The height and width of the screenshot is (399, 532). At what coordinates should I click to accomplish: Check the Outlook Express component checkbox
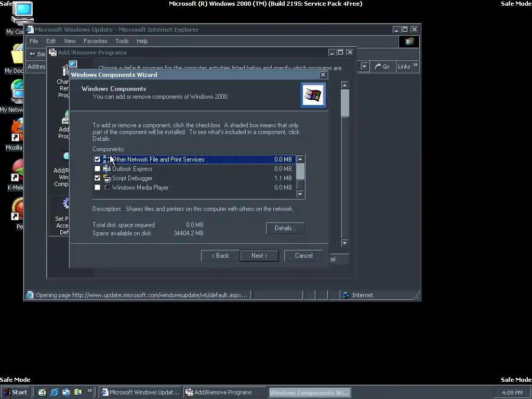[97, 169]
